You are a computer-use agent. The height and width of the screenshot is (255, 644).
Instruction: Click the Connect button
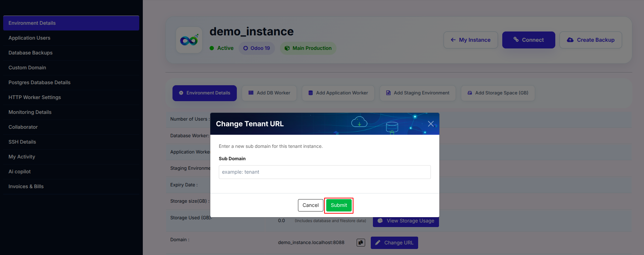[528, 40]
